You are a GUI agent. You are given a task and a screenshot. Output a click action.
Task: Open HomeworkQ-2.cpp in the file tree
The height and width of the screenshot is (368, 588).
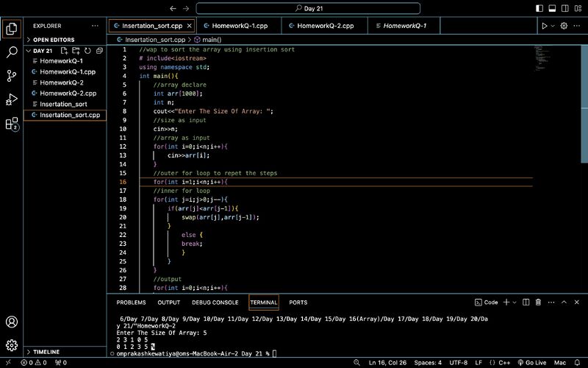click(x=65, y=93)
